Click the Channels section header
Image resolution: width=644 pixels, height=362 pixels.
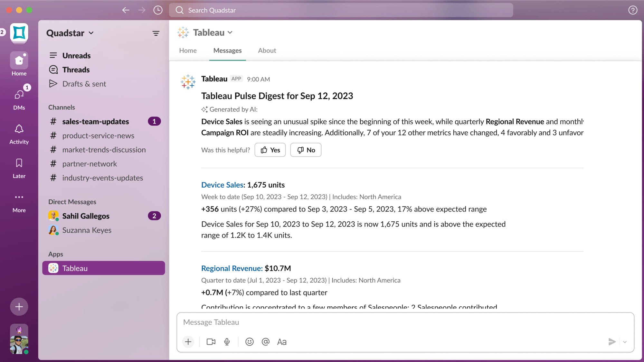point(62,107)
